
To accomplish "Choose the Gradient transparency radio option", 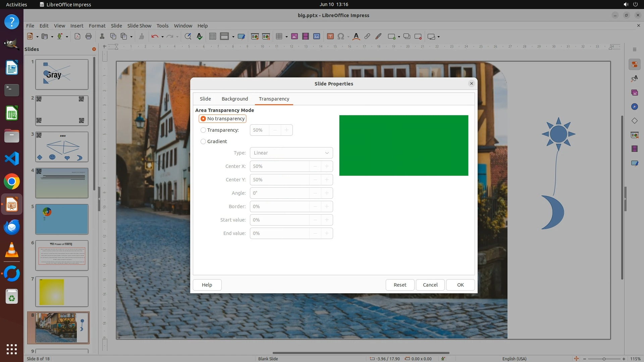I will [203, 141].
